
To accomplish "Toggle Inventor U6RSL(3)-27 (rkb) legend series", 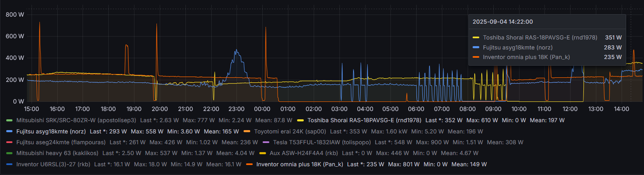I will point(53,164).
